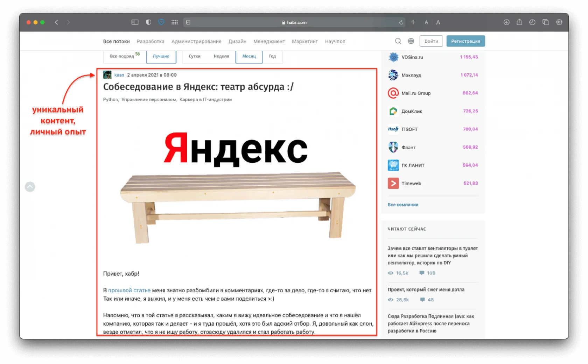Filter best posts by Сутки

pos(195,56)
